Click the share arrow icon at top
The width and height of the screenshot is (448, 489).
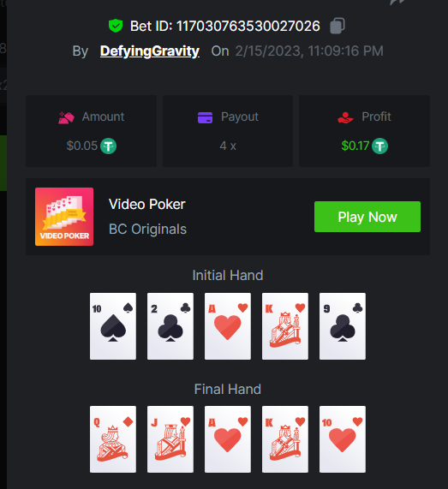point(397,3)
